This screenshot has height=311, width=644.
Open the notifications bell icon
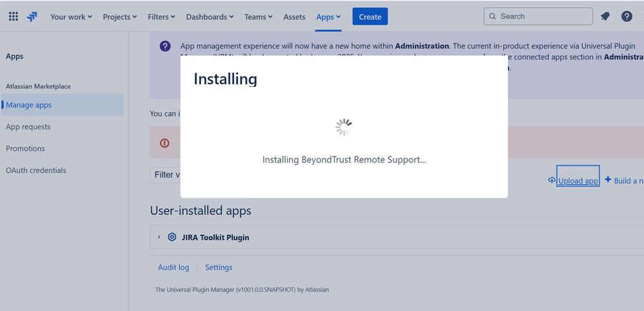605,16
